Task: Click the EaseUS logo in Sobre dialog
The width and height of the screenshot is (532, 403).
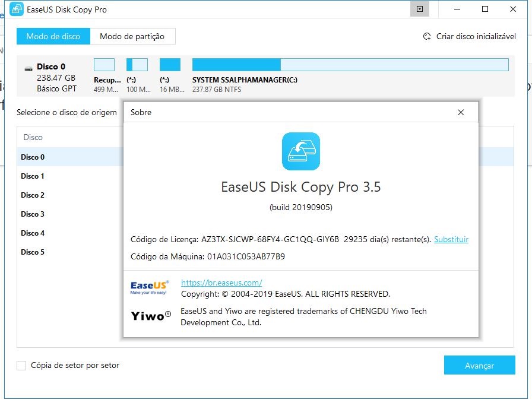Action: coord(150,287)
